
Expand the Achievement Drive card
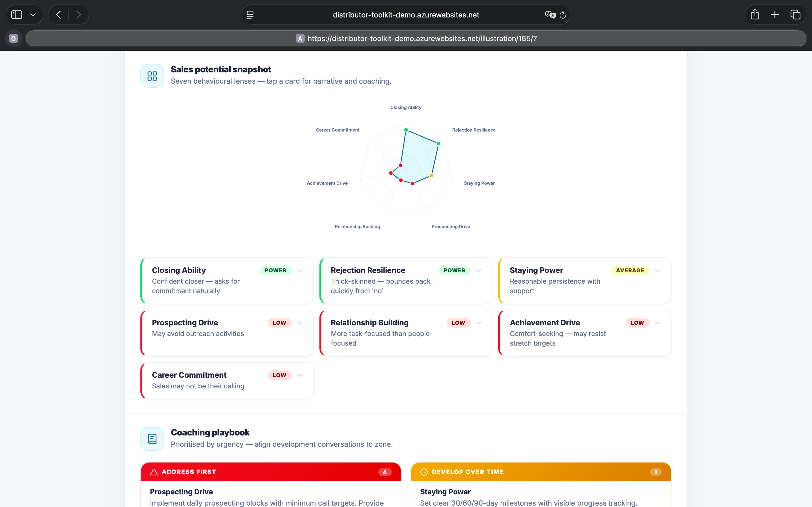657,323
